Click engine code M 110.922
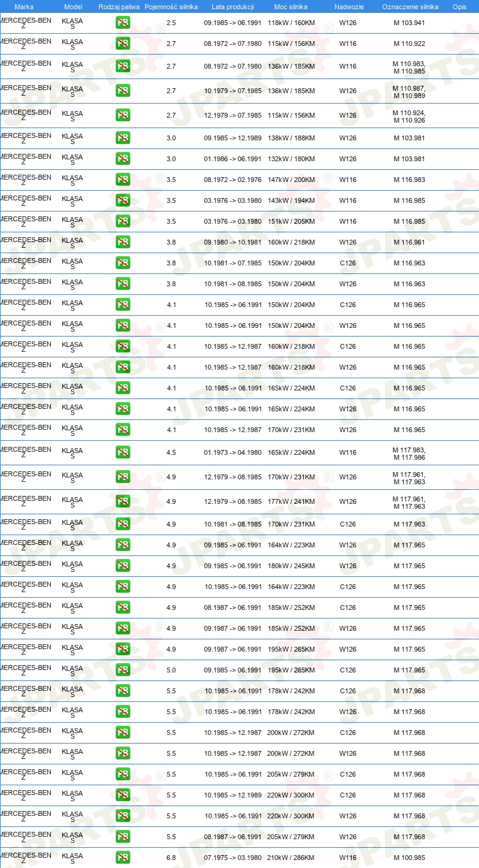 point(409,44)
